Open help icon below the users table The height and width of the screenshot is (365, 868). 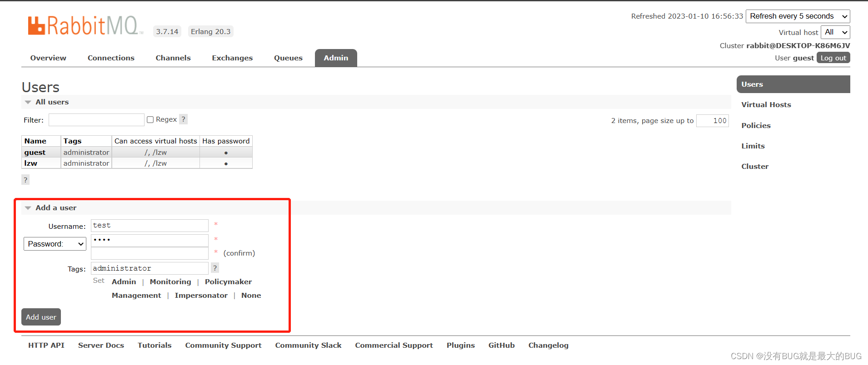[x=25, y=180]
